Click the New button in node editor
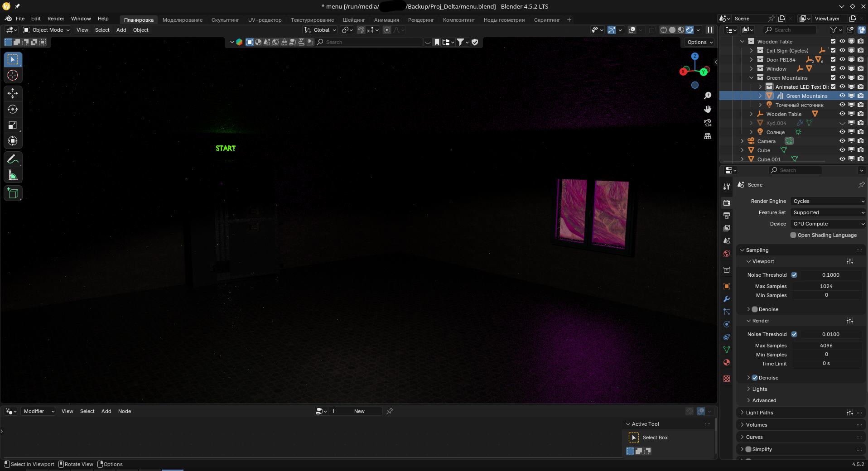Viewport: 868px width, 471px height. click(x=359, y=411)
